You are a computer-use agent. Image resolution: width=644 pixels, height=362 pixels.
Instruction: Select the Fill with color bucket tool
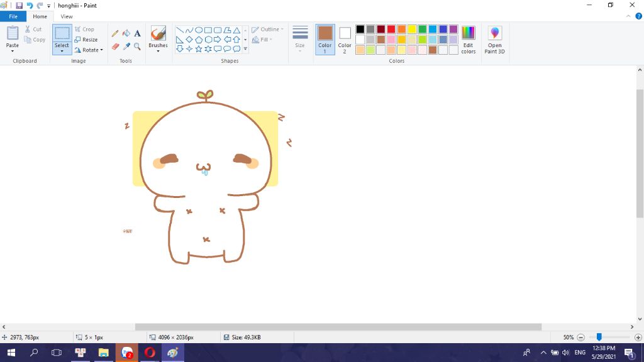point(126,34)
